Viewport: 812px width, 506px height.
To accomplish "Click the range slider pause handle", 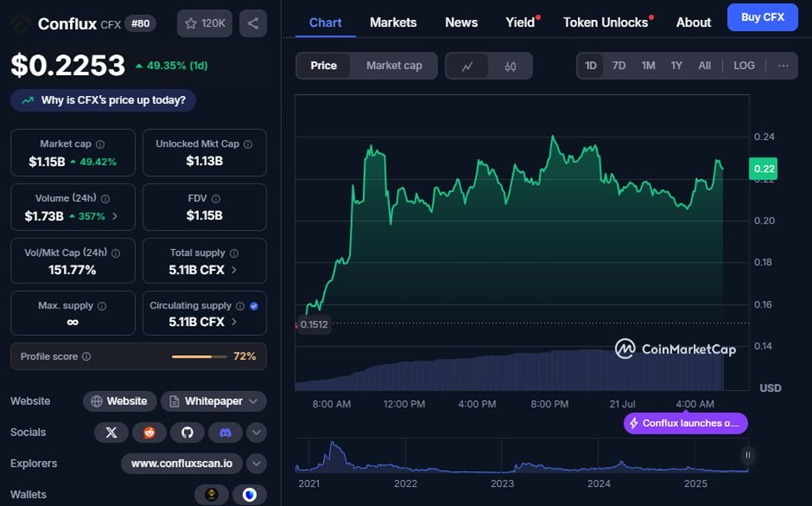I will pyautogui.click(x=748, y=455).
